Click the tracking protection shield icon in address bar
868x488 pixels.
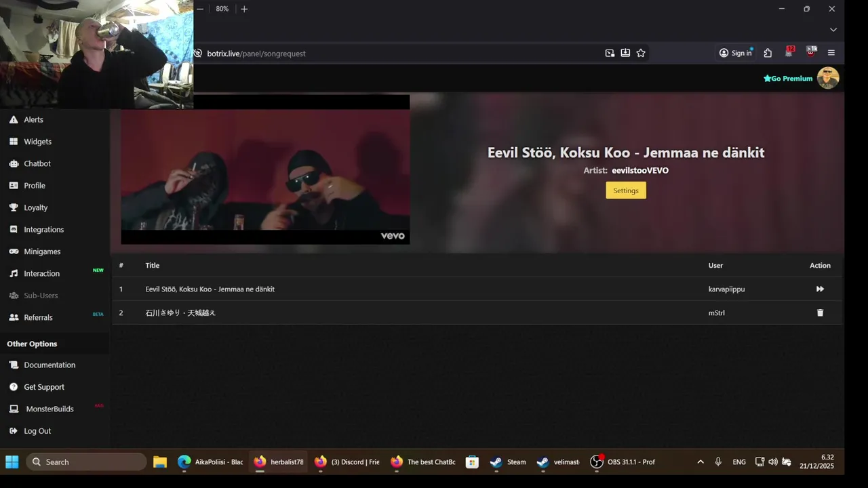pos(198,53)
